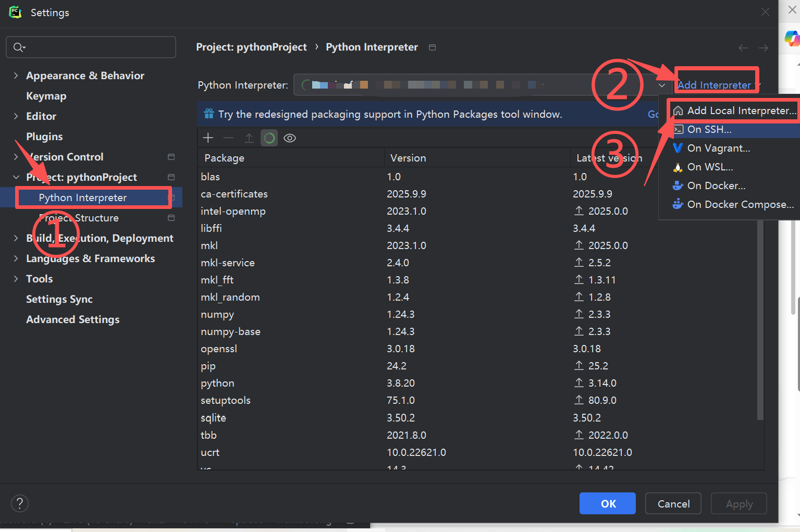This screenshot has height=532, width=800.
Task: Expand Build, Execution, Deployment section
Action: [16, 238]
